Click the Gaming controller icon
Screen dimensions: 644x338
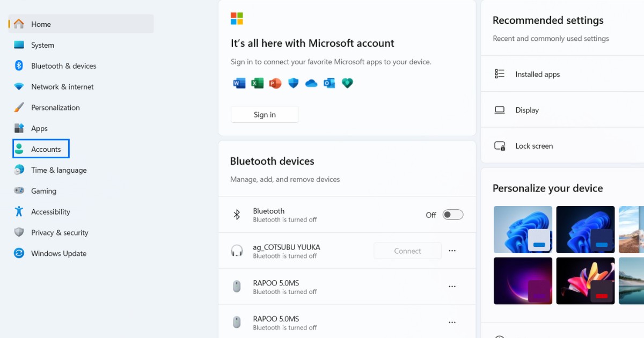point(20,190)
